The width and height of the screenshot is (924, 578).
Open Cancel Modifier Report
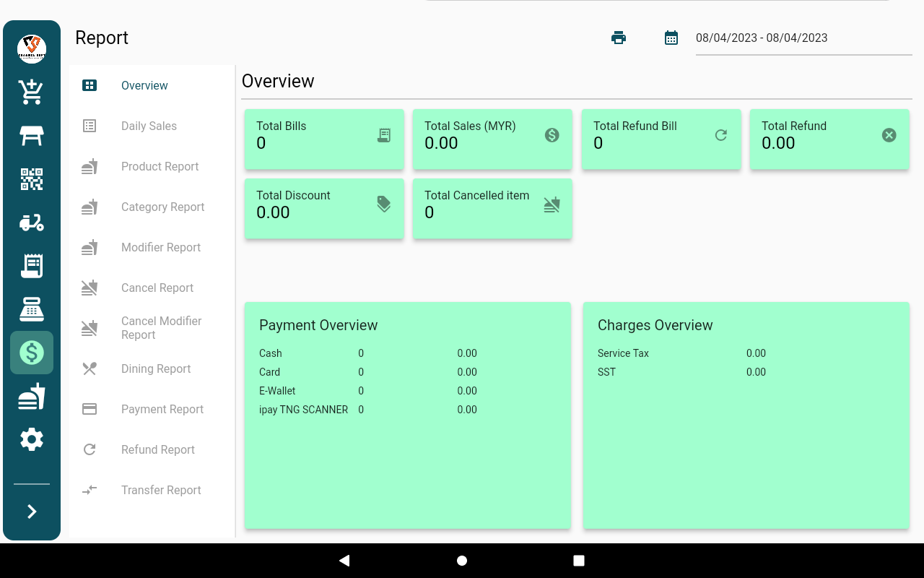pyautogui.click(x=152, y=328)
